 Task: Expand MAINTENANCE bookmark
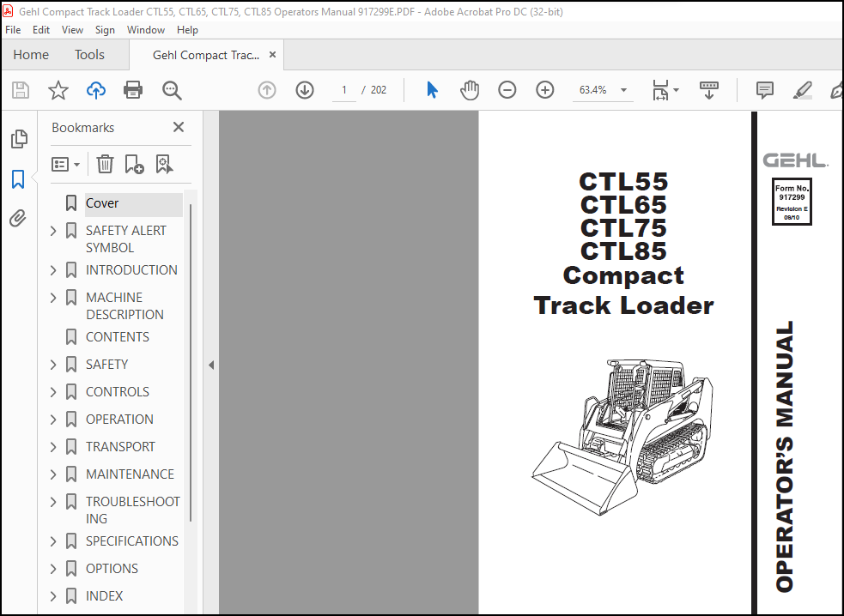pos(53,474)
